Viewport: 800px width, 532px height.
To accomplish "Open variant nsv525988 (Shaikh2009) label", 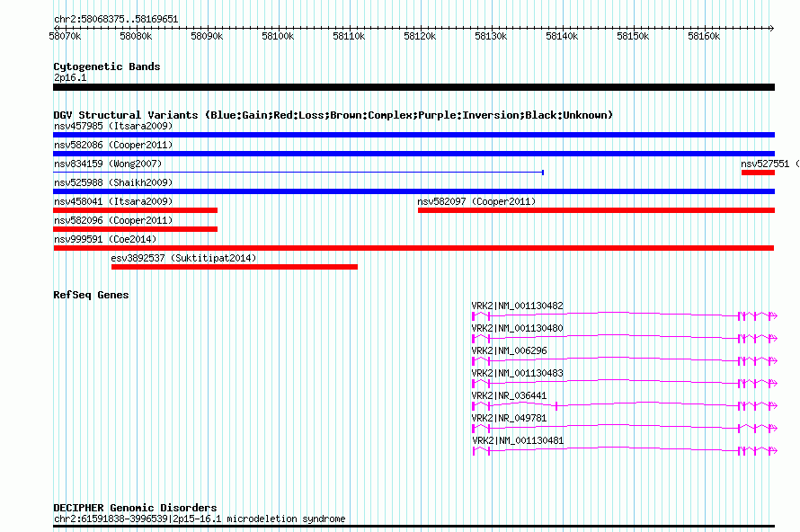I will click(x=113, y=182).
